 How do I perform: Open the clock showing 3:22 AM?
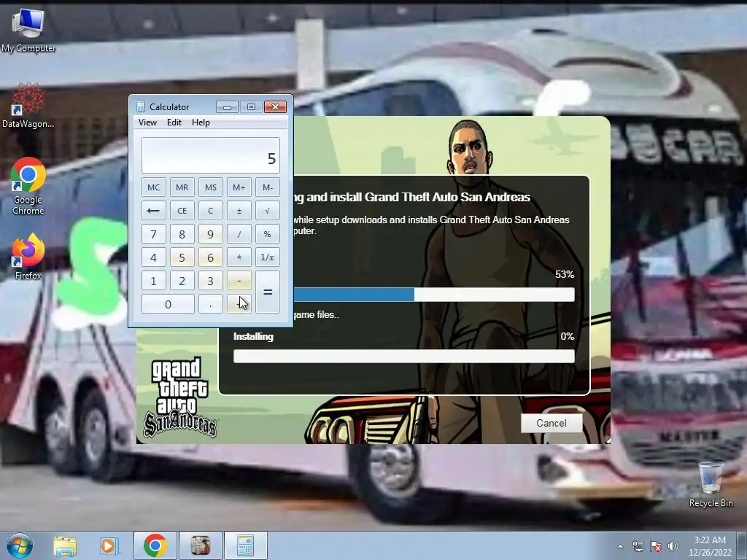[709, 546]
